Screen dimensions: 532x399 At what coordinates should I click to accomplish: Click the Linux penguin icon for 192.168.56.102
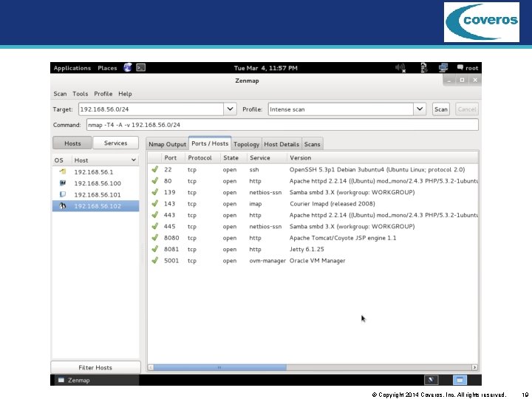[63, 206]
